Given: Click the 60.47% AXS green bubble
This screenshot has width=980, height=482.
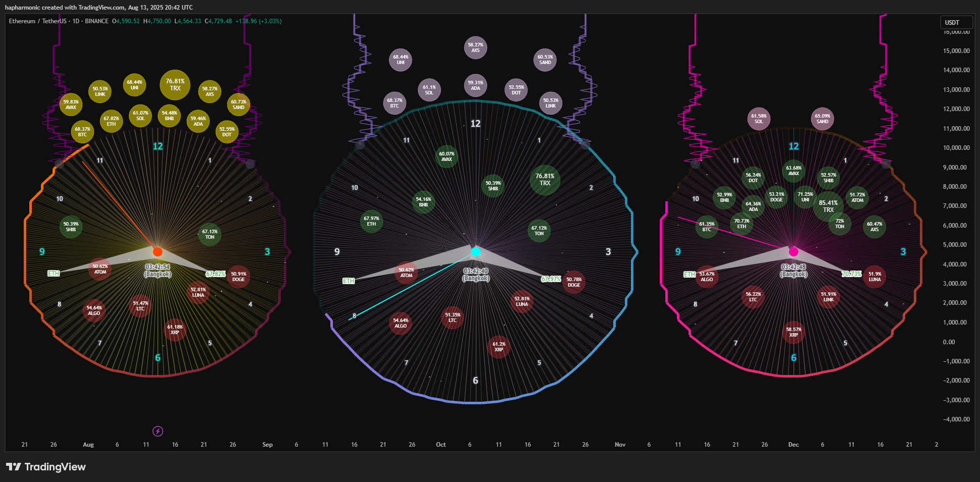Looking at the screenshot, I should tap(874, 227).
